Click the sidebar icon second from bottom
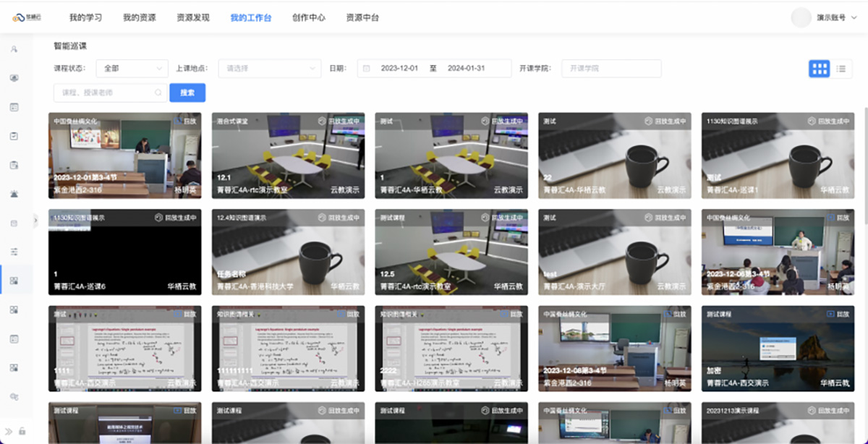The image size is (868, 444). point(14,367)
